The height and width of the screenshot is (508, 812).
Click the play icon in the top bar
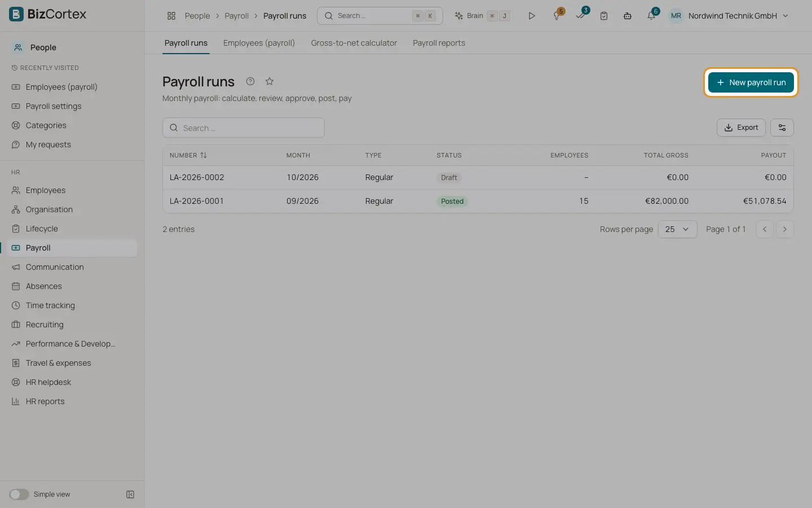[x=531, y=16]
